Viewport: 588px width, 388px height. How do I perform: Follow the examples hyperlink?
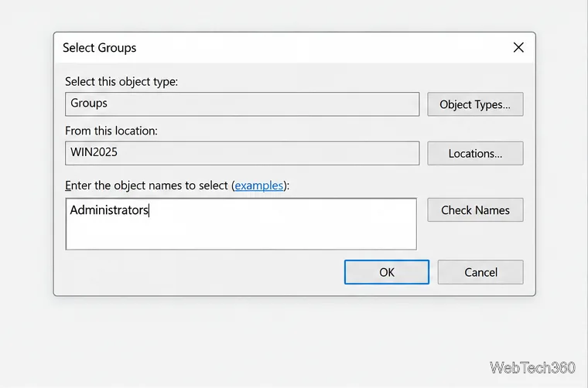coord(258,185)
